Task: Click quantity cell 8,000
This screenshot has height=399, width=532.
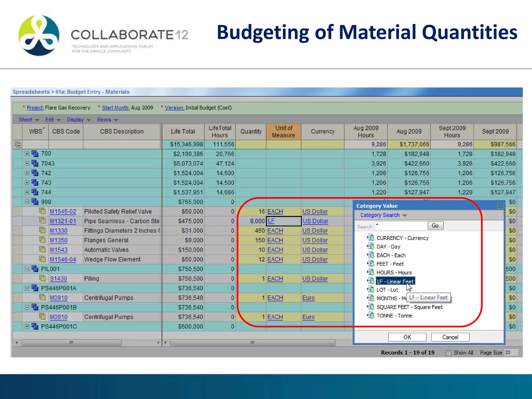Action: click(251, 221)
